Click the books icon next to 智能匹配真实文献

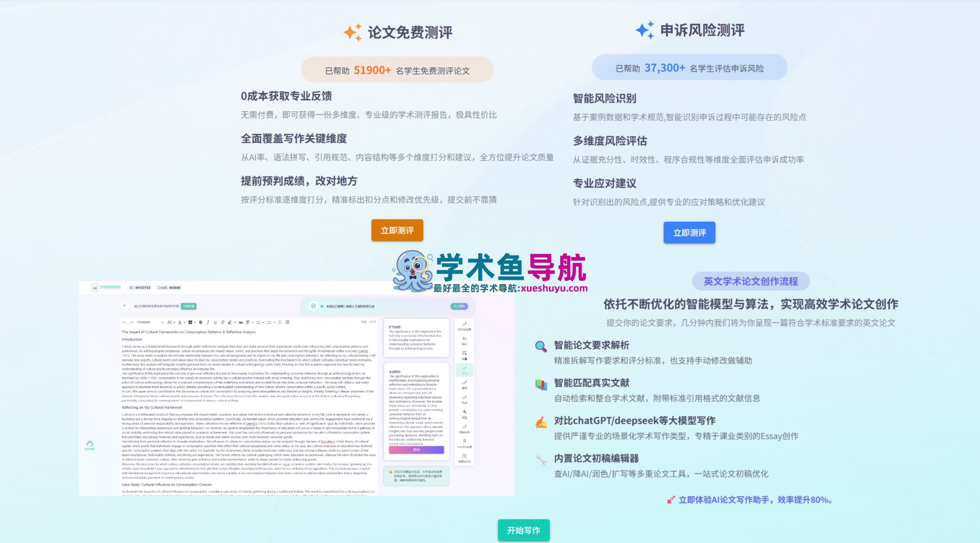[x=541, y=384]
